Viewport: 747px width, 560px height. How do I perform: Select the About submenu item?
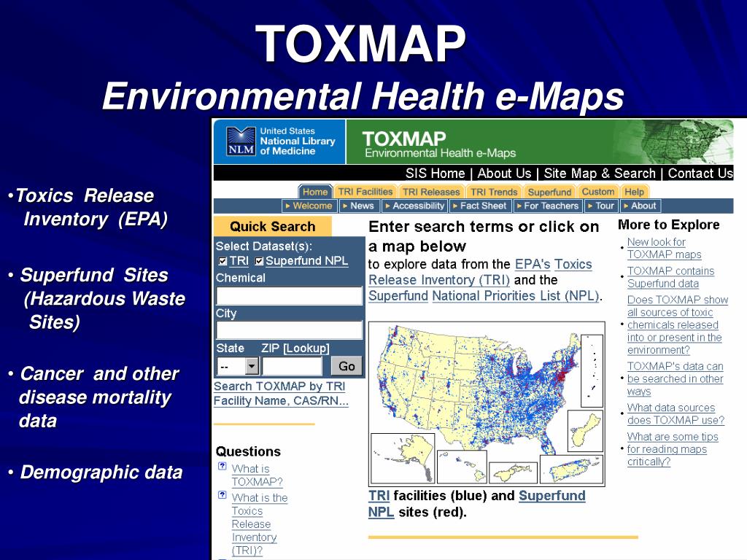coord(640,206)
